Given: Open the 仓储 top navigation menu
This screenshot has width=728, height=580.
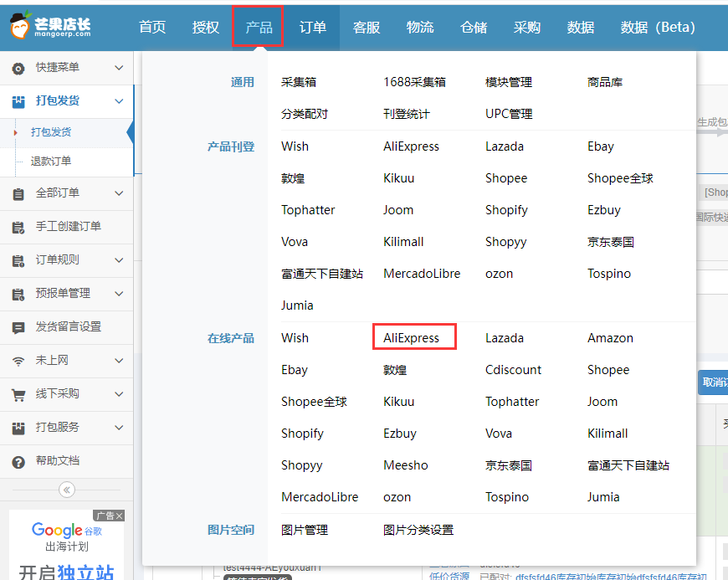Looking at the screenshot, I should tap(474, 27).
